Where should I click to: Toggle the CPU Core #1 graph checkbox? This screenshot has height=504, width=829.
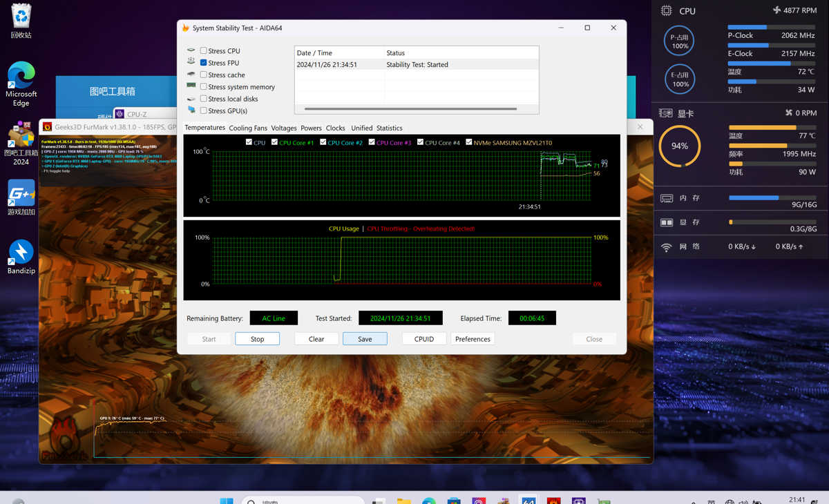click(x=274, y=142)
